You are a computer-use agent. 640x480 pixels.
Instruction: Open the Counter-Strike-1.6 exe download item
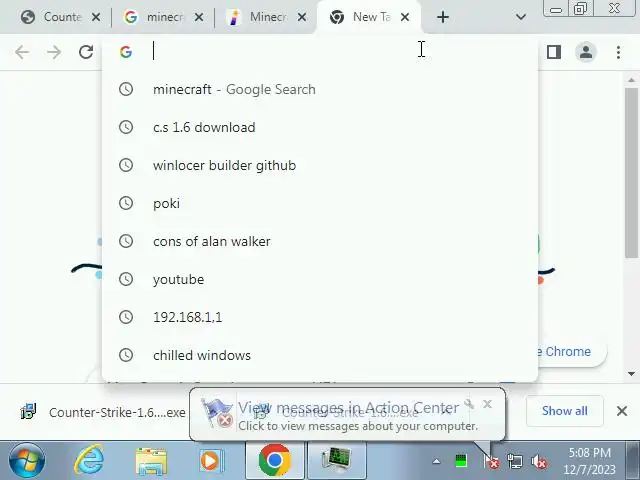[104, 412]
